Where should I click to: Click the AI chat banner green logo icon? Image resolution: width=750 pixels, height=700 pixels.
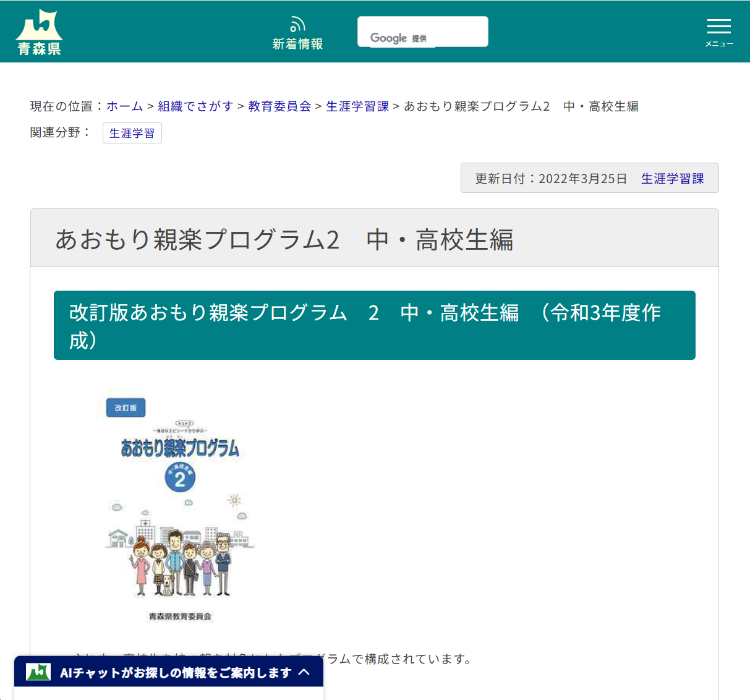[38, 672]
